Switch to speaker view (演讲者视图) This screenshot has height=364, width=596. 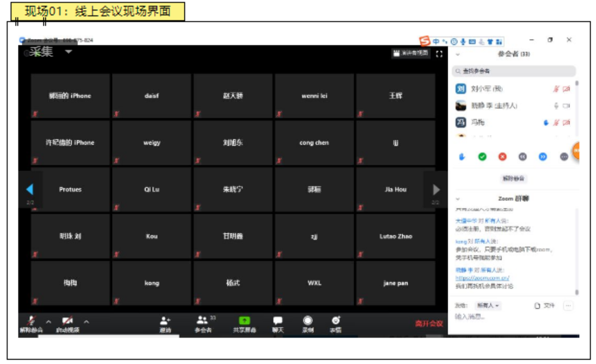pos(411,53)
